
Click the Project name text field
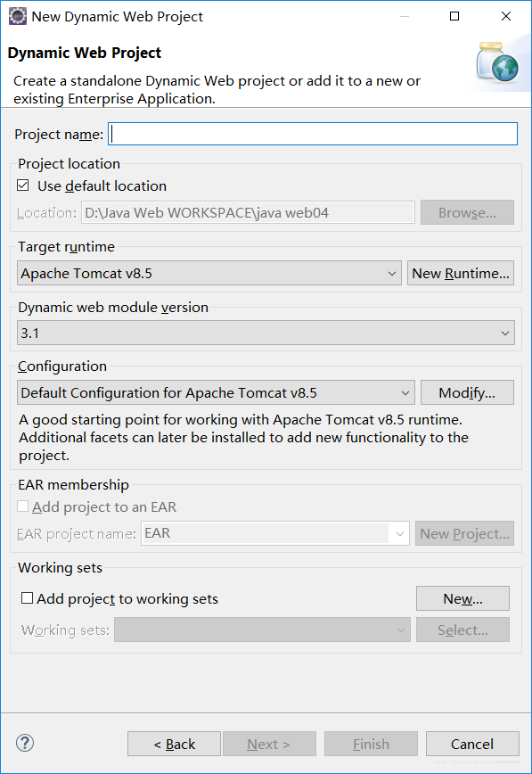313,134
